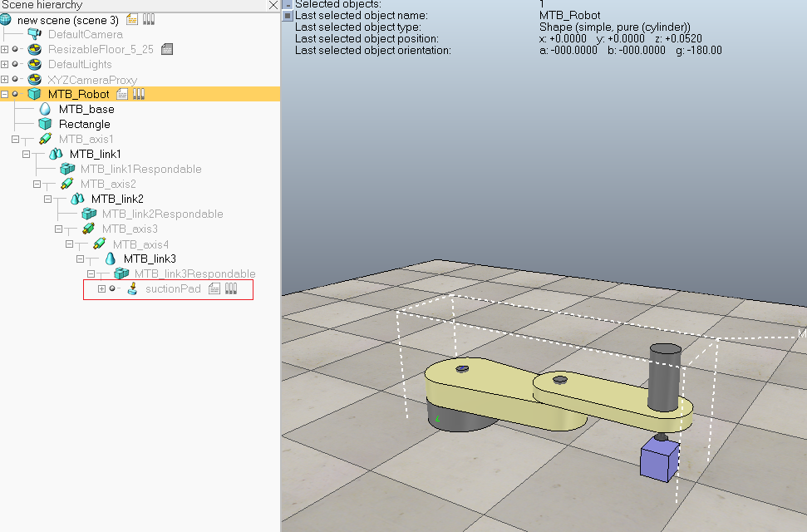Click the blue cube under the robot arm
The height and width of the screenshot is (532, 807).
click(x=659, y=460)
